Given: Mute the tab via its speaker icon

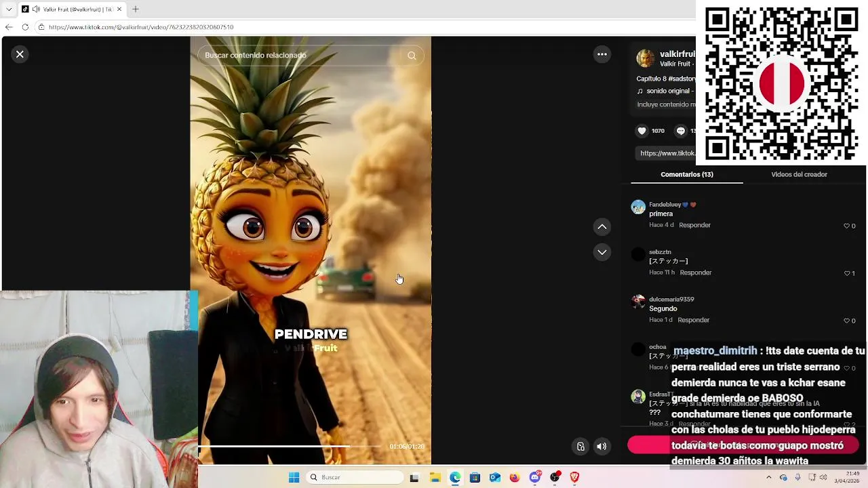Looking at the screenshot, I should click(35, 9).
